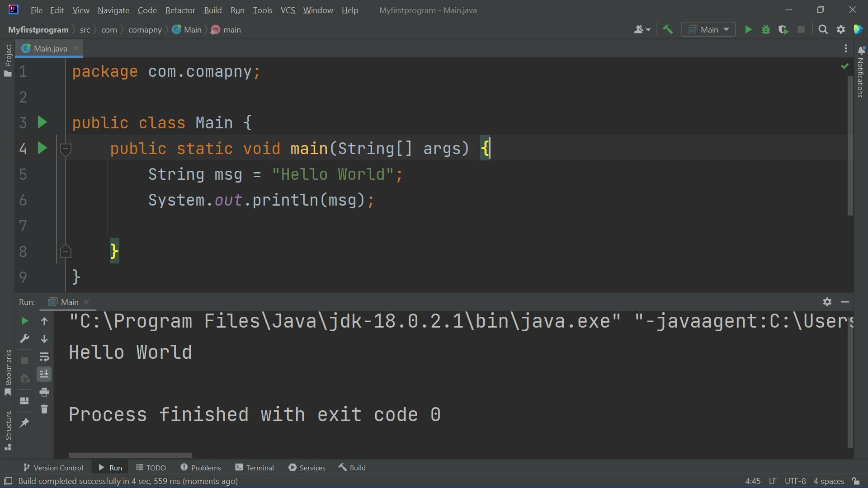Click the attach debugger icon in Run panel

click(25, 378)
